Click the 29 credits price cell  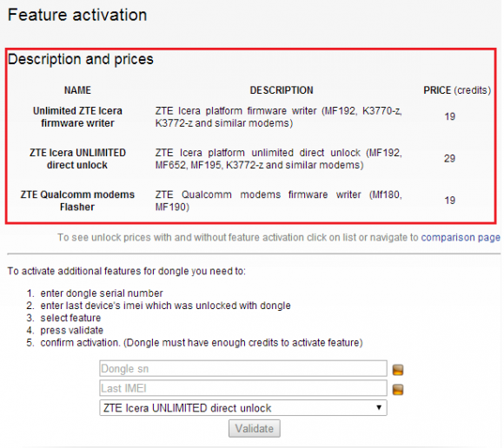tap(449, 158)
